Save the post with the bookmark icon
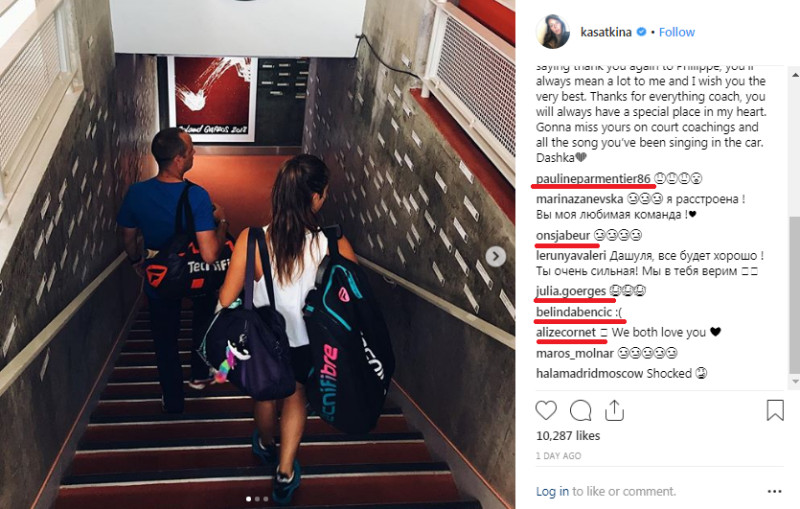 click(775, 411)
